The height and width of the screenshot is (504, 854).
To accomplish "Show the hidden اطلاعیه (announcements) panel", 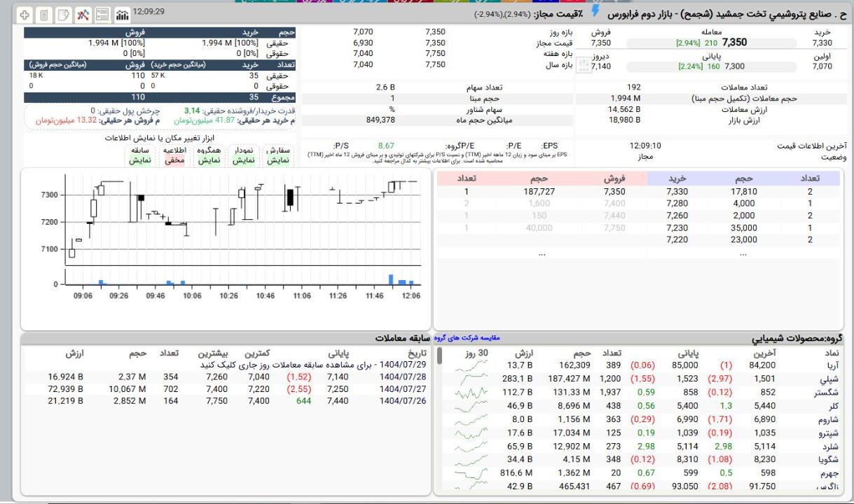I will (174, 155).
